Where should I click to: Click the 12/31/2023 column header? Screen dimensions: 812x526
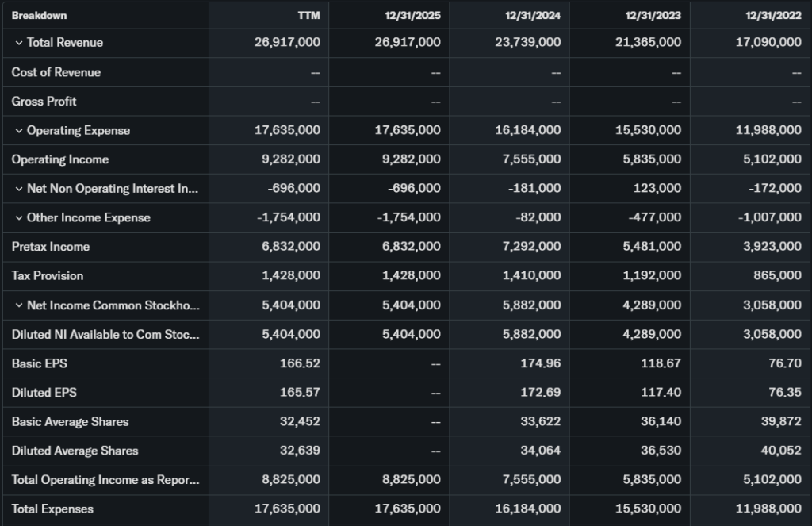[x=652, y=16]
